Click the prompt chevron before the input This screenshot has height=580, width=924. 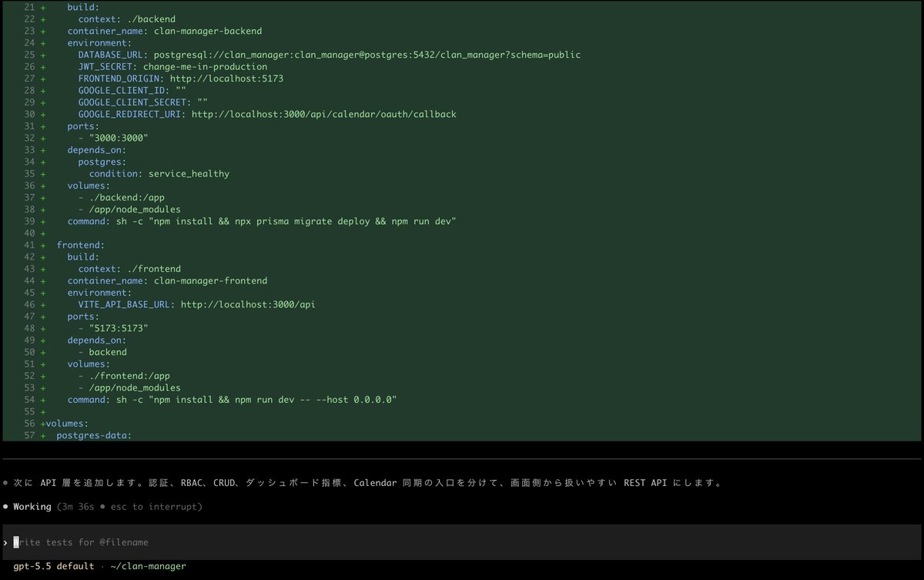point(5,542)
